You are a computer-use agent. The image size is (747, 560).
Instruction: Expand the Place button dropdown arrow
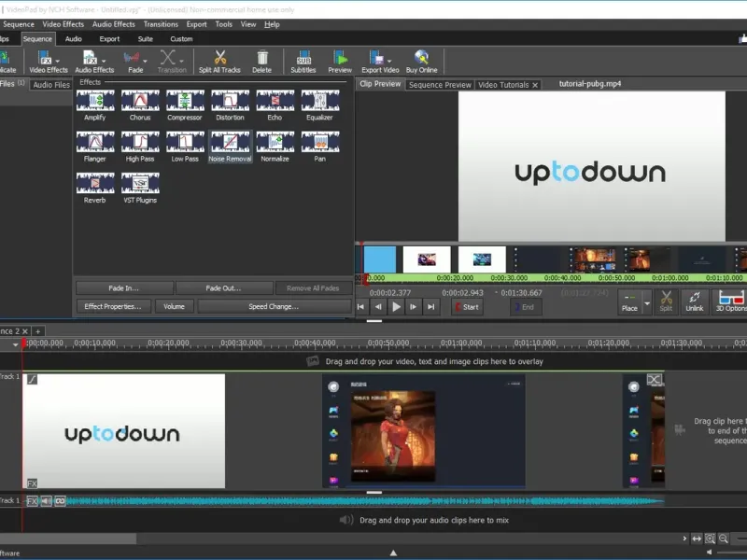click(x=647, y=302)
